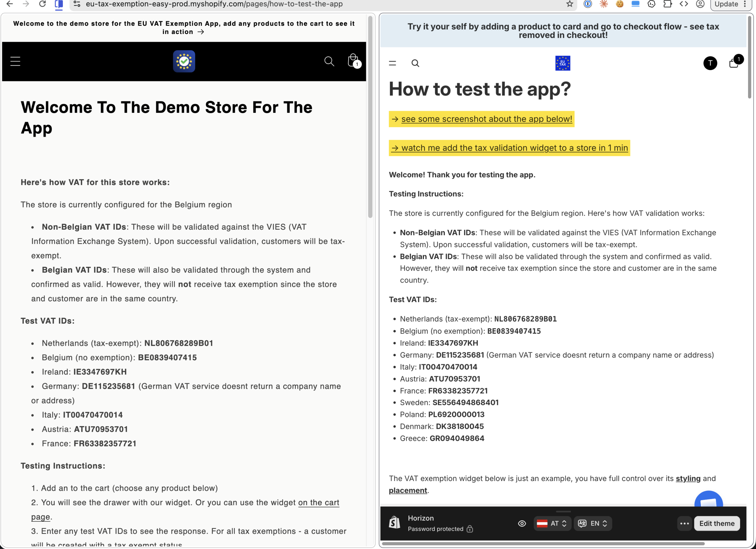756x549 pixels.
Task: Open the AT country selector dropdown
Action: pos(552,523)
